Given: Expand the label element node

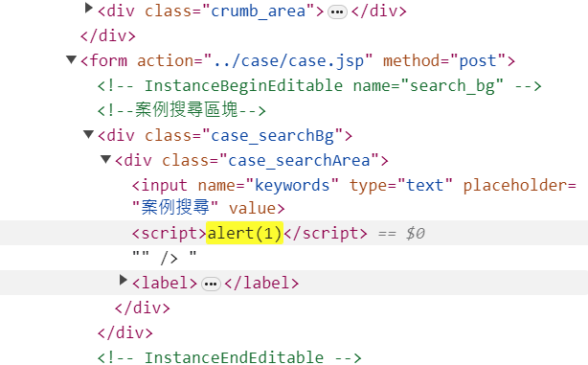Looking at the screenshot, I should (x=123, y=280).
